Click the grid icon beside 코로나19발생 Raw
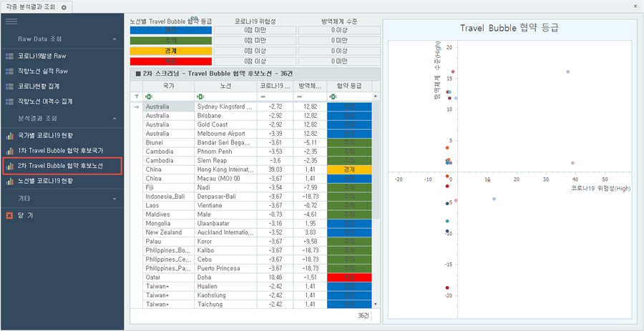Image resolution: width=644 pixels, height=331 pixels. click(10, 56)
